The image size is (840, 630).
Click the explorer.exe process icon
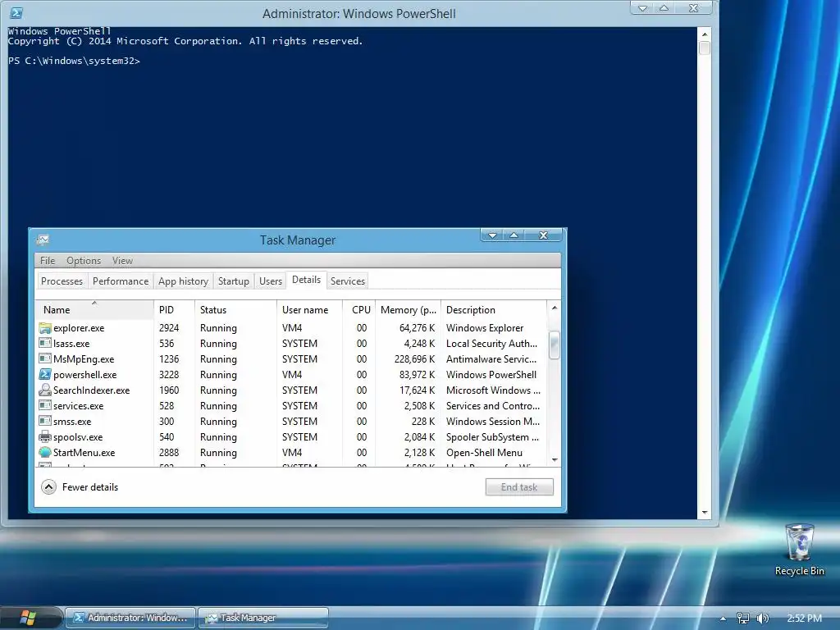pyautogui.click(x=45, y=328)
